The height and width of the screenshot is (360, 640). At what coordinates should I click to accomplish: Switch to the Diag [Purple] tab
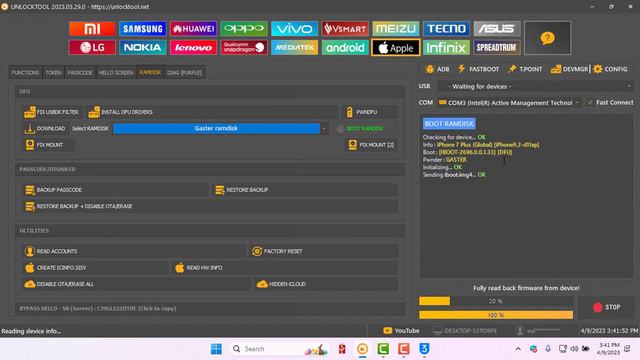pyautogui.click(x=184, y=73)
